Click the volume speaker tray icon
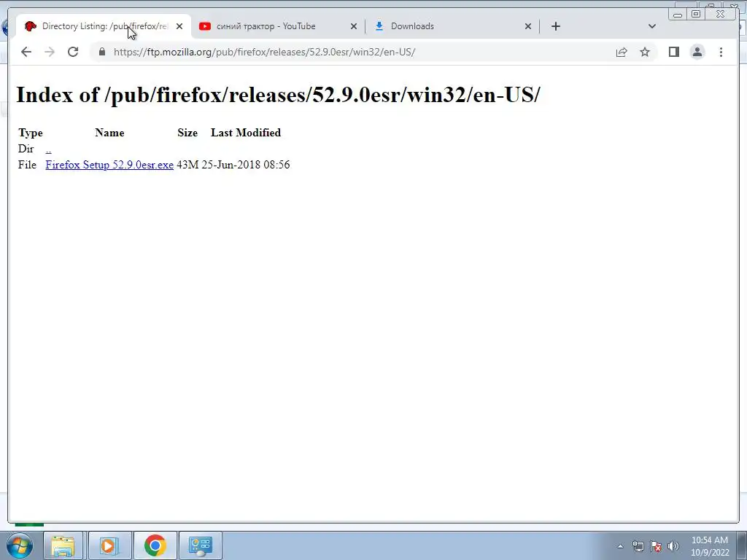The width and height of the screenshot is (747, 560). tap(673, 546)
